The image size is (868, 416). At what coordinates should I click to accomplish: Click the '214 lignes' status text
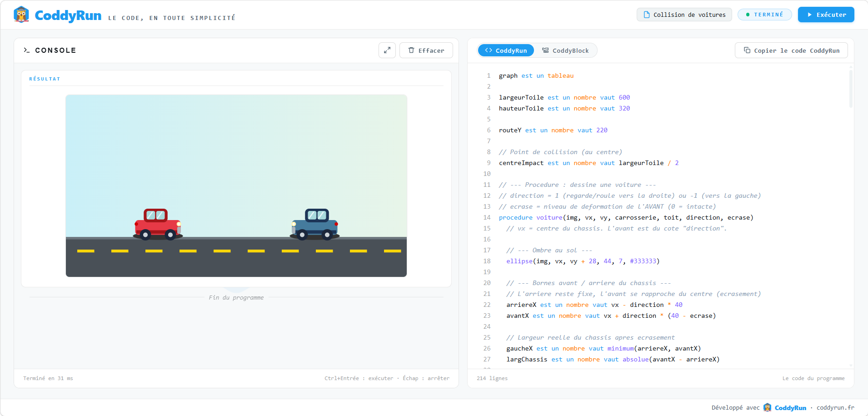492,378
